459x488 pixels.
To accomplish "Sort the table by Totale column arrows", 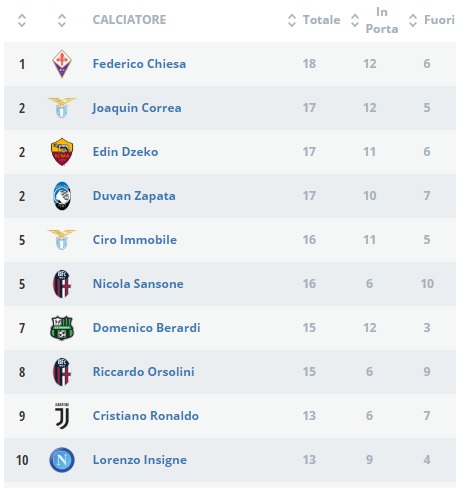I will pyautogui.click(x=292, y=20).
